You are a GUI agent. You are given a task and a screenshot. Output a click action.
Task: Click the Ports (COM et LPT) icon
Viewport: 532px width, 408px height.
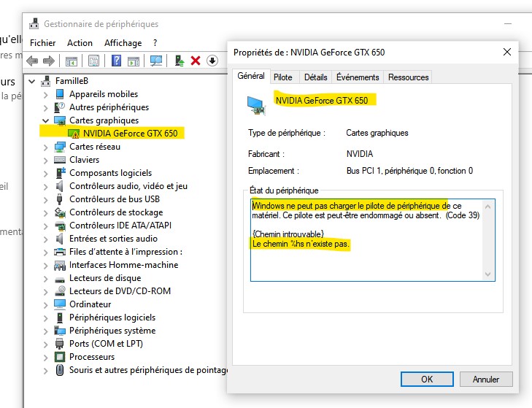point(60,344)
